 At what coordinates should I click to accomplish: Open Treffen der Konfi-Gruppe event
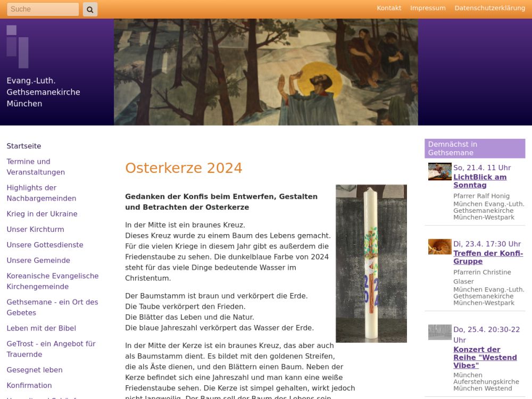pos(488,257)
